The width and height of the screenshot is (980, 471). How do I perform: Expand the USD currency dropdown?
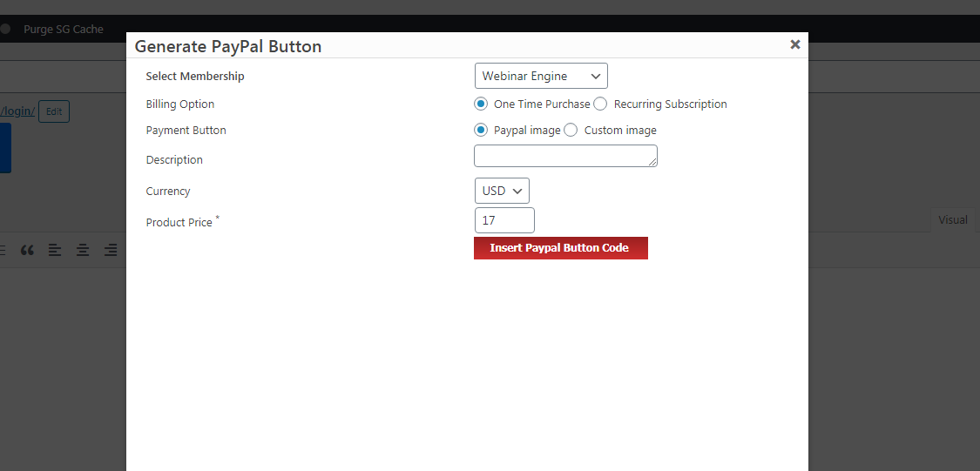click(x=502, y=191)
